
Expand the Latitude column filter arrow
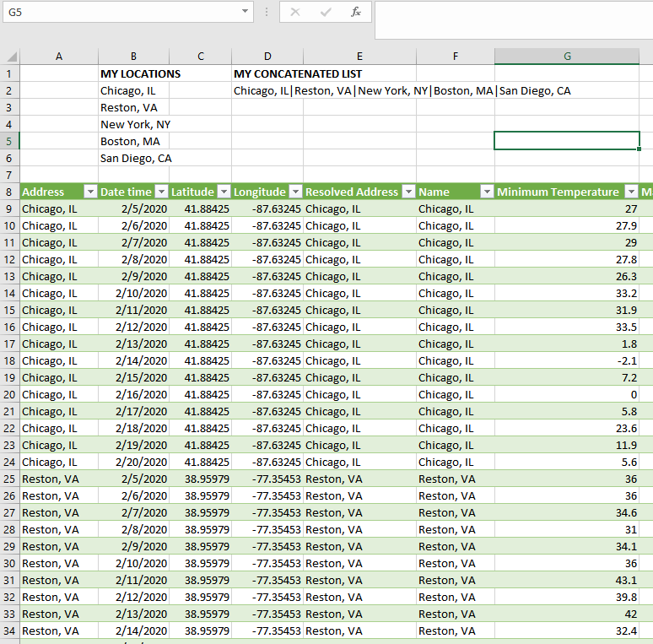click(x=224, y=192)
